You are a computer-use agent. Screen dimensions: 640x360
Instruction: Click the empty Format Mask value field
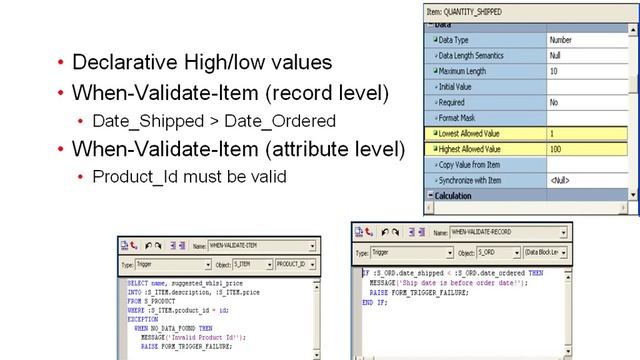(587, 118)
